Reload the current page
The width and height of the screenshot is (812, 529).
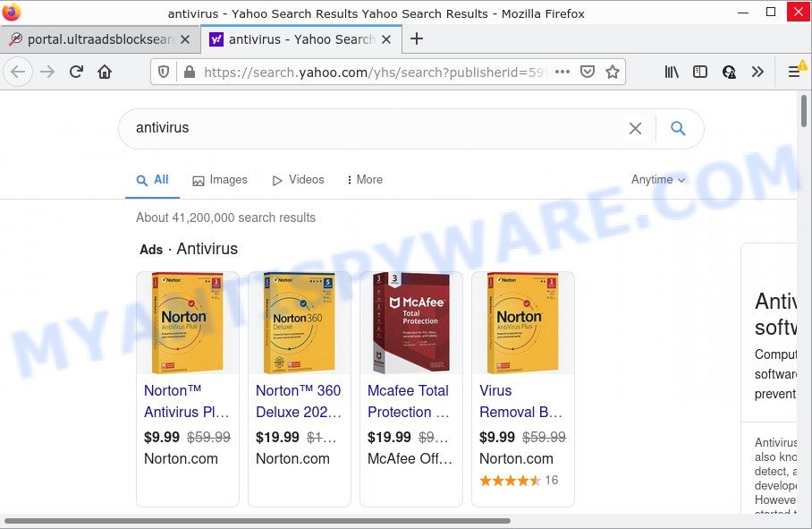tap(76, 72)
